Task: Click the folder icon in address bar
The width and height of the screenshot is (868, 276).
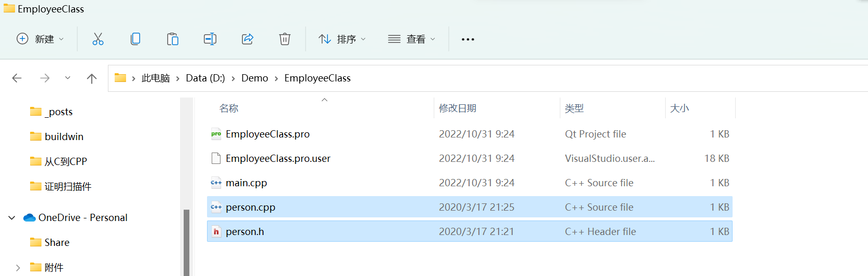Action: point(120,78)
